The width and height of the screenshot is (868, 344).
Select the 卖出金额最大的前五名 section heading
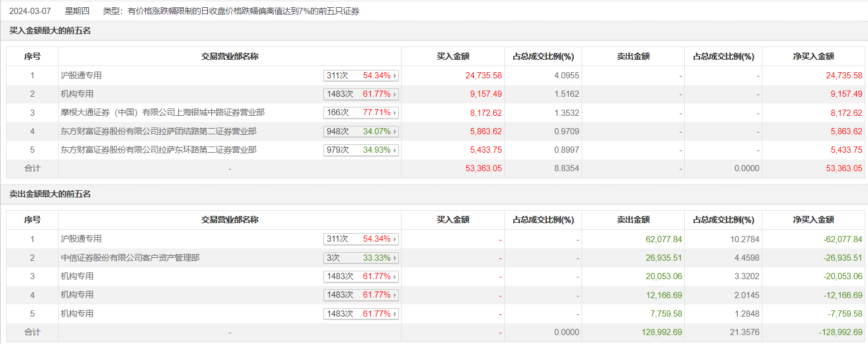click(50, 194)
